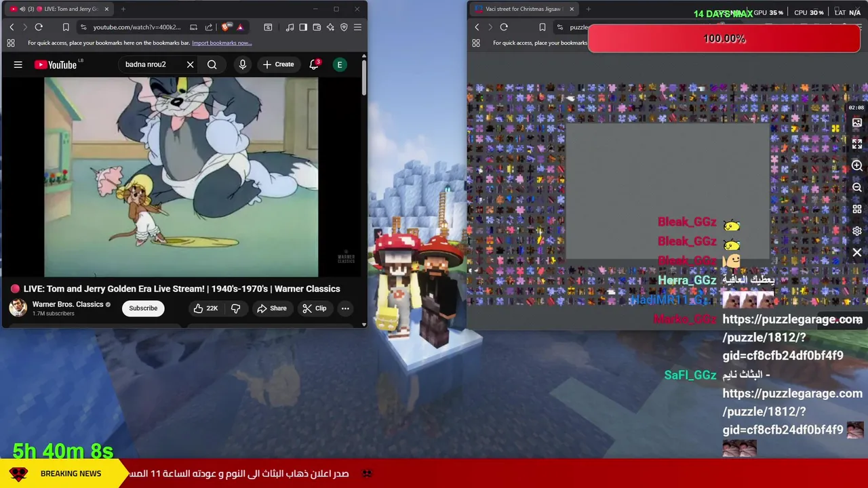
Task: Open the Brave VPN shield icon
Action: click(344, 27)
